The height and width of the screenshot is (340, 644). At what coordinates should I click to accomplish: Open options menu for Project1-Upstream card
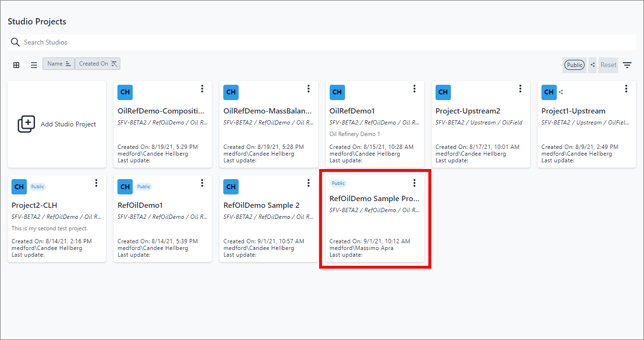pos(626,89)
